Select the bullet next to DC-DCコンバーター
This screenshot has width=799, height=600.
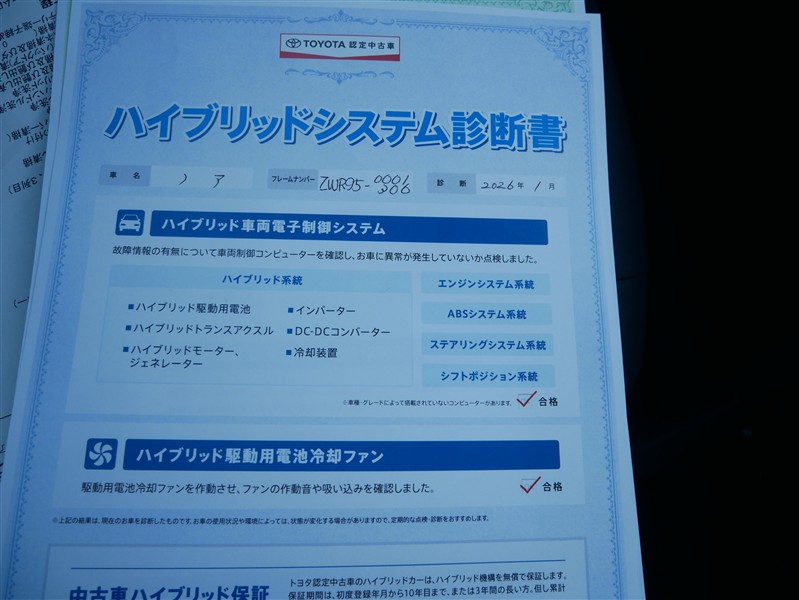click(x=288, y=331)
